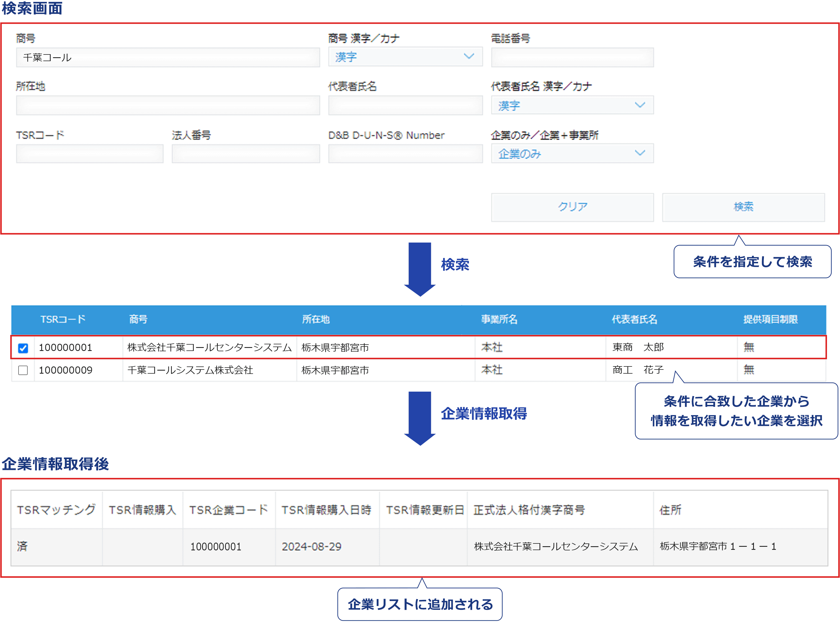The width and height of the screenshot is (840, 622).
Task: Click the TSR code cell 100000009
Action: pos(66,370)
